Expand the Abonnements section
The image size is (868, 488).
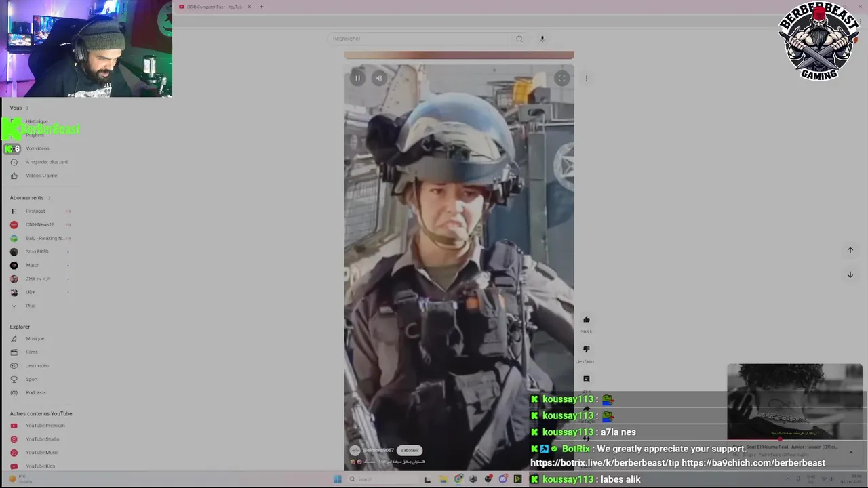click(x=30, y=198)
